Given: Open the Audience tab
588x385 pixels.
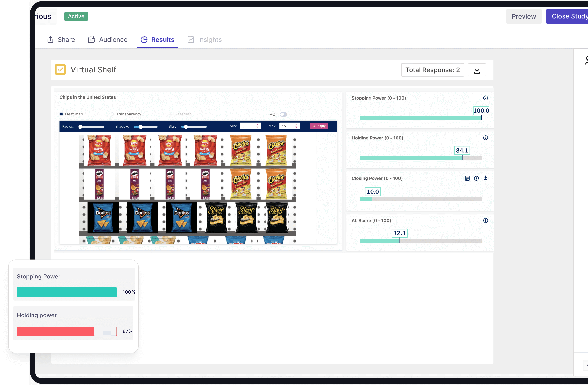Looking at the screenshot, I should point(107,39).
